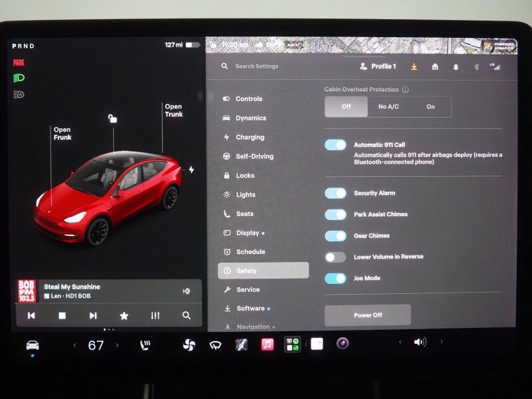The image size is (532, 399).
Task: Skip to previous track
Action: [x=31, y=315]
